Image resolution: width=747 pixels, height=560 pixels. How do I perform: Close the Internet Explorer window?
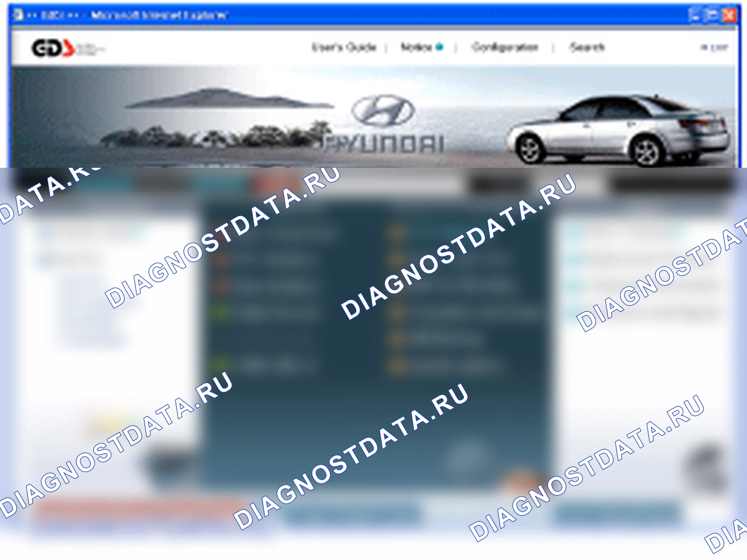pos(729,15)
